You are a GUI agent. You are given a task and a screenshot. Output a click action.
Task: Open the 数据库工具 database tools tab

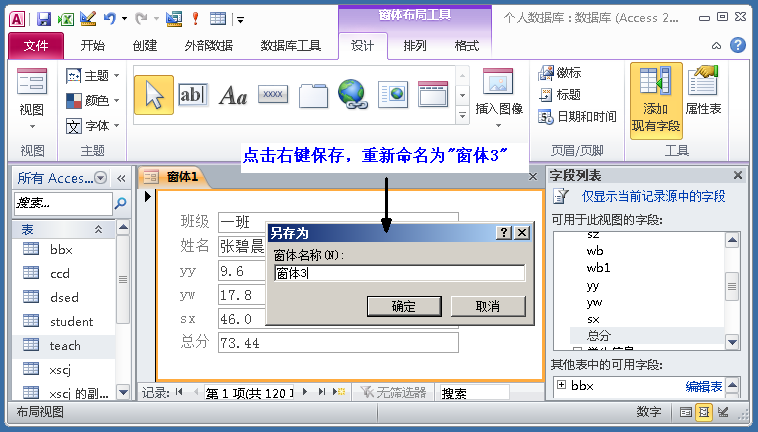point(291,46)
